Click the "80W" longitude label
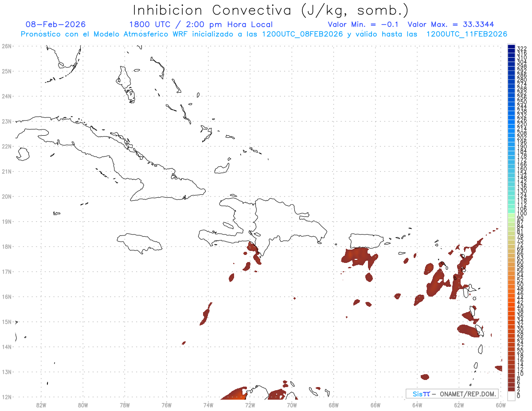 (x=83, y=405)
